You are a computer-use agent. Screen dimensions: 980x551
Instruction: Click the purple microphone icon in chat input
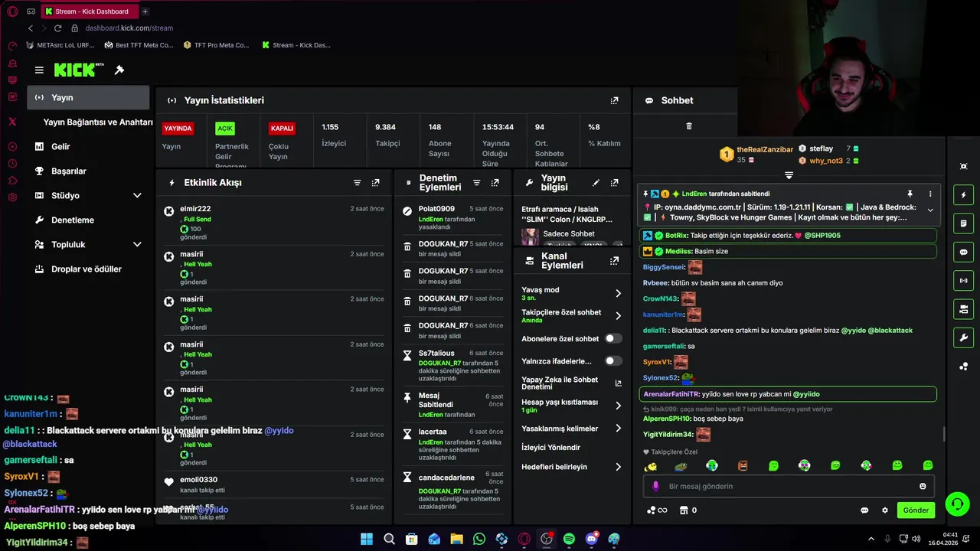pos(655,486)
